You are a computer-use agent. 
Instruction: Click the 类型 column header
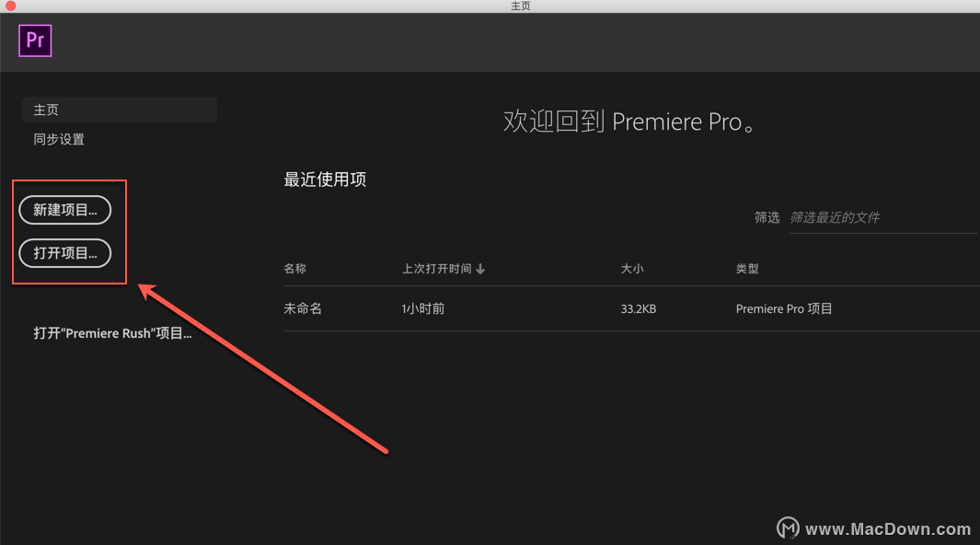point(747,269)
